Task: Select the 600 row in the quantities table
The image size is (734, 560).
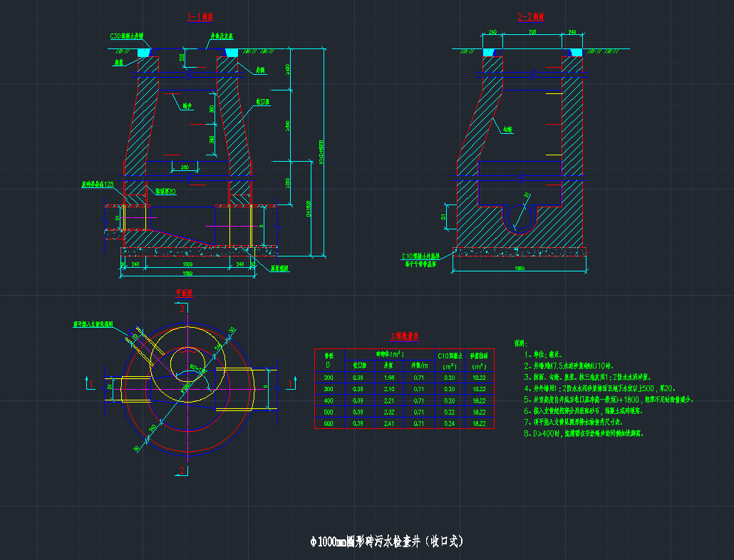Action: pyautogui.click(x=329, y=423)
